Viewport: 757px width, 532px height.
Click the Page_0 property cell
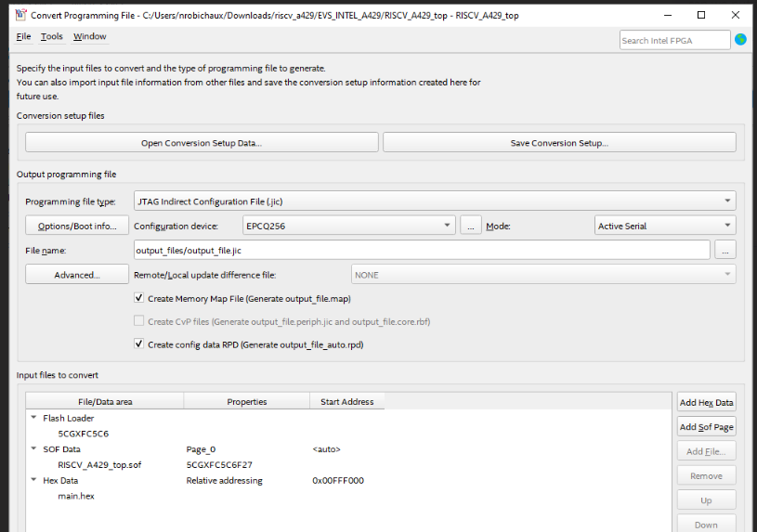201,449
